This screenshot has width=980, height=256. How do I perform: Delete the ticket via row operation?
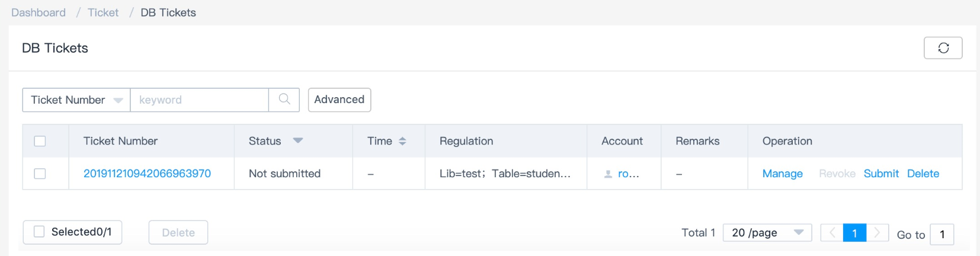[x=923, y=174]
